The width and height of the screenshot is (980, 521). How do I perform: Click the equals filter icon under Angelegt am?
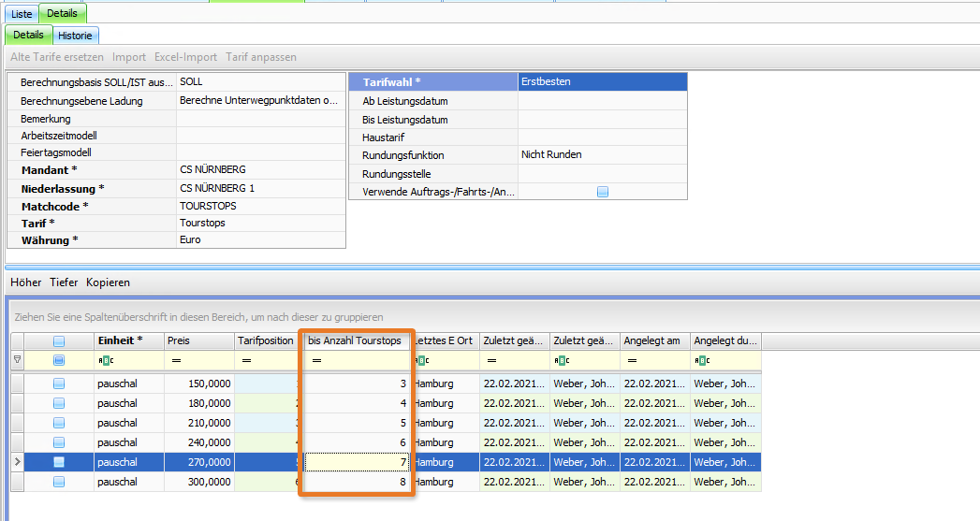coord(630,360)
